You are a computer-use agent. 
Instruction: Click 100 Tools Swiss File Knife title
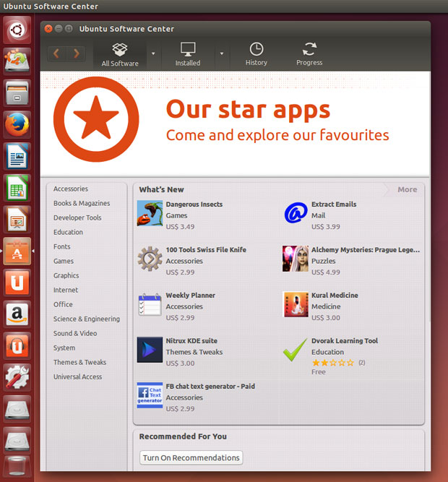click(206, 249)
